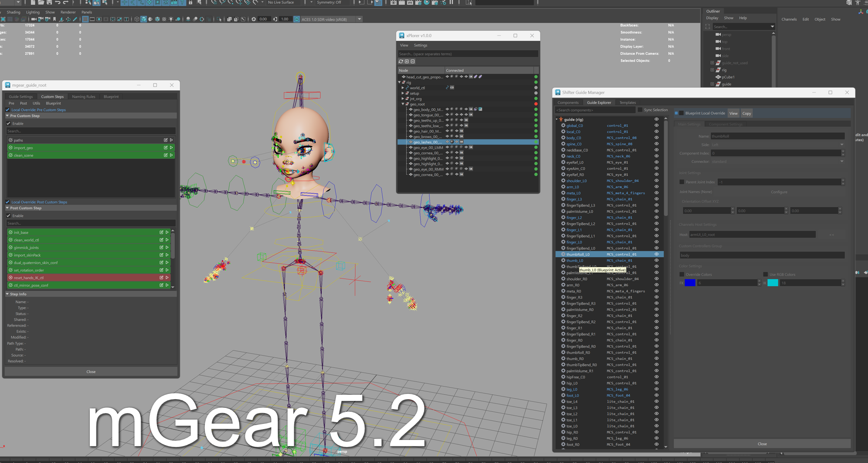Toggle snap to grid magnet icon
Viewport: 868px width, 463px height.
click(214, 3)
